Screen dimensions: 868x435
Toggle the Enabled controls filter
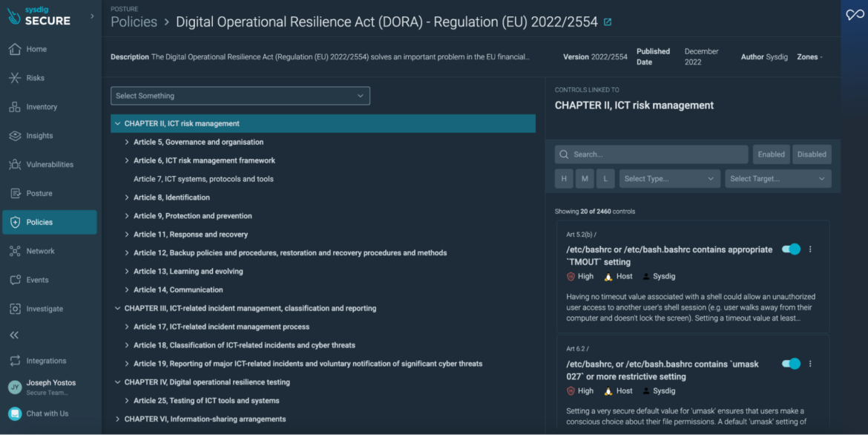pyautogui.click(x=771, y=154)
